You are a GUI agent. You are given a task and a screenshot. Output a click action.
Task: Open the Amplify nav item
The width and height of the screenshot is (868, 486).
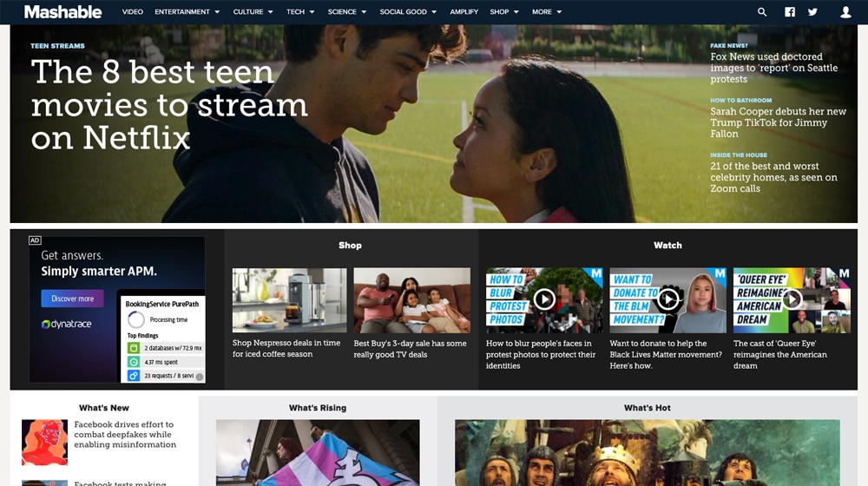coord(464,11)
